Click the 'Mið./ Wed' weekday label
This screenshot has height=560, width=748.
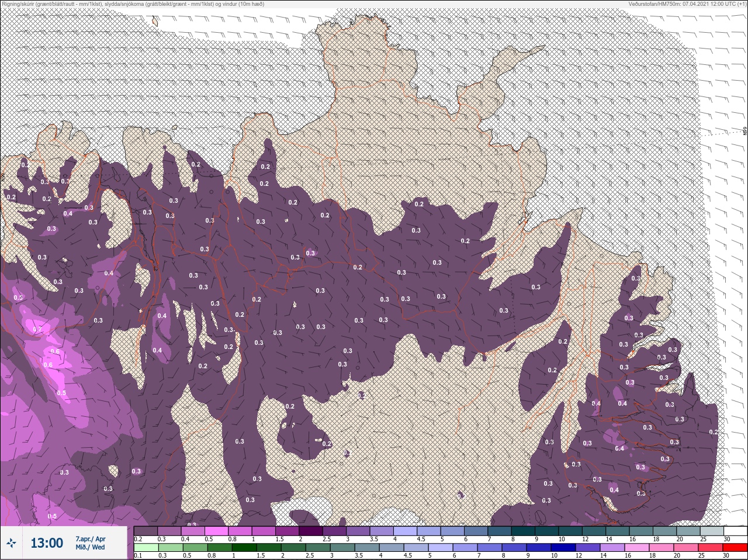point(90,547)
